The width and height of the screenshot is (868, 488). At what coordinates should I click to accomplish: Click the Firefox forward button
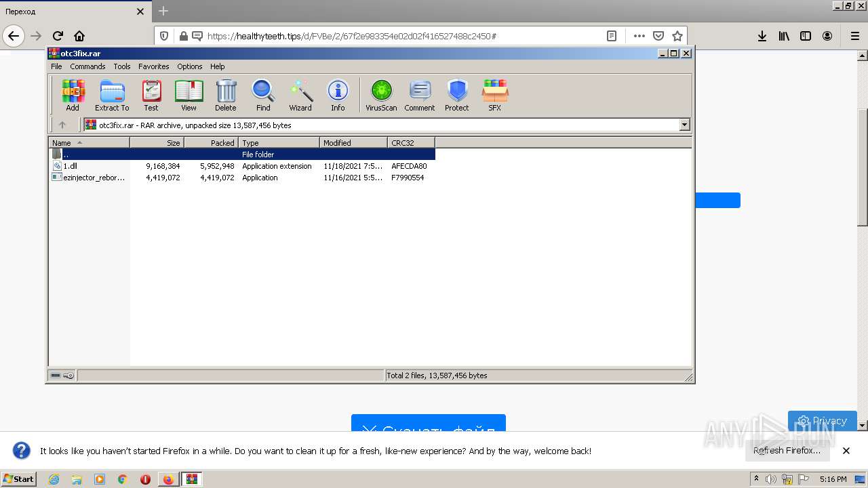pos(36,36)
